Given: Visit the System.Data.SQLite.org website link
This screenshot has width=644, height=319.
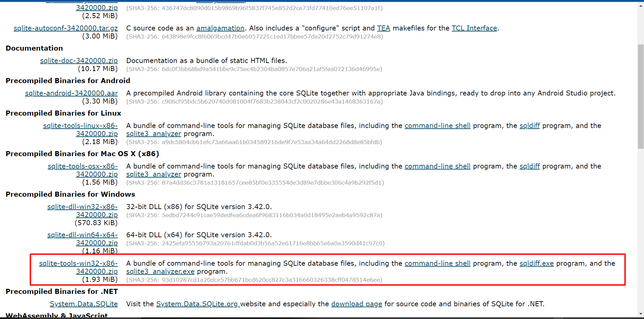Looking at the screenshot, I should point(197,304).
